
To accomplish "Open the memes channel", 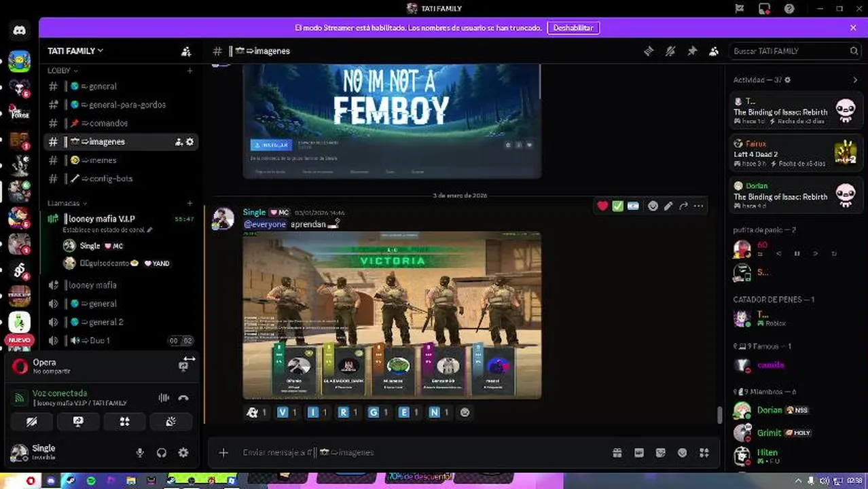I will 121,160.
